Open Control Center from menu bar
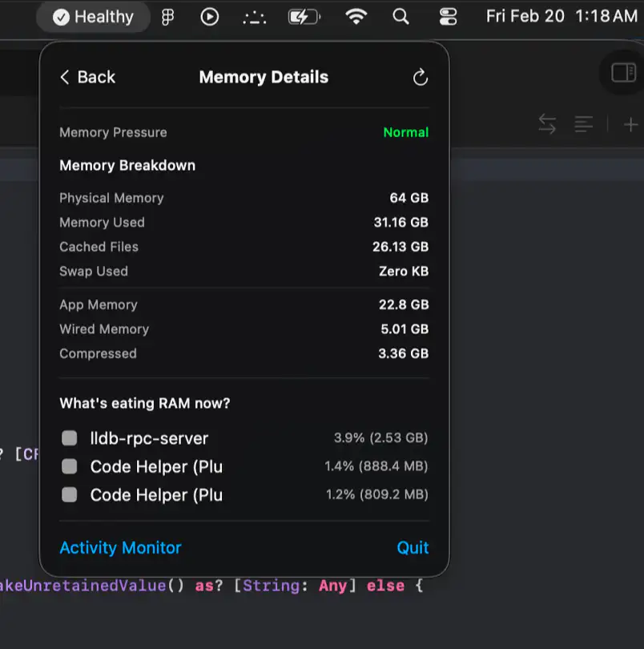This screenshot has width=644, height=649. tap(448, 17)
